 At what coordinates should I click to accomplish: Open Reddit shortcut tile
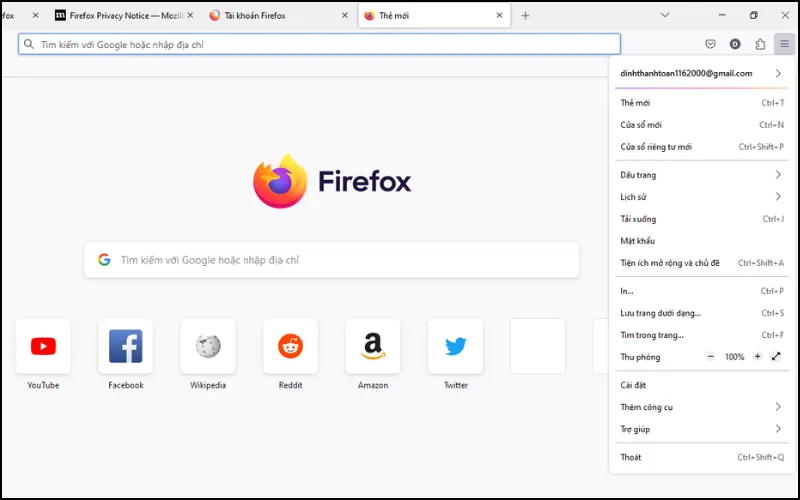coord(290,346)
